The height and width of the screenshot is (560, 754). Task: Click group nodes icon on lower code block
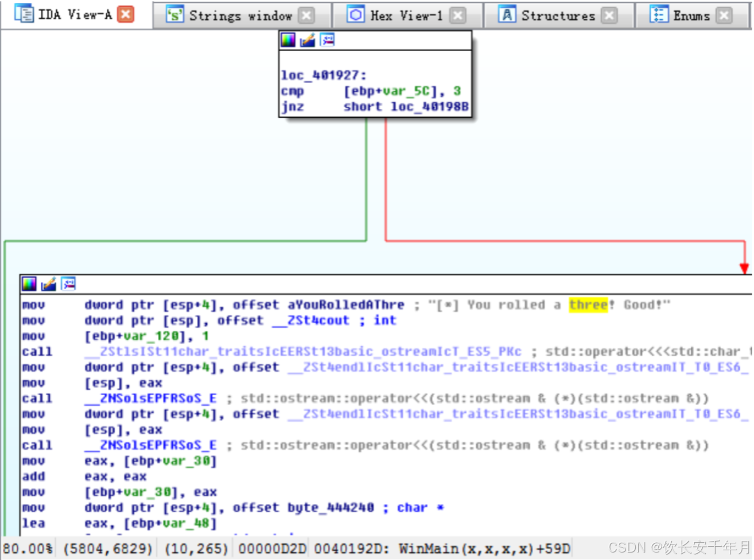[x=68, y=283]
